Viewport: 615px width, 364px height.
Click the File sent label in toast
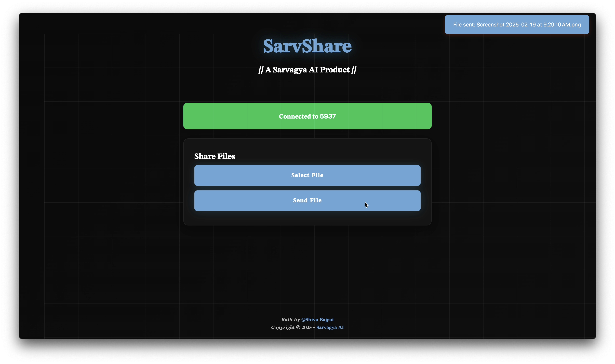coord(464,25)
